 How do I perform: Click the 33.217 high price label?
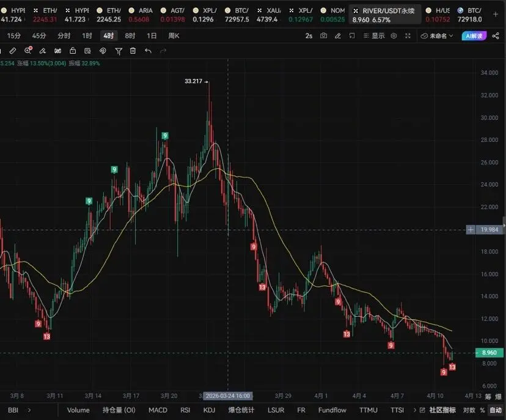tap(193, 81)
